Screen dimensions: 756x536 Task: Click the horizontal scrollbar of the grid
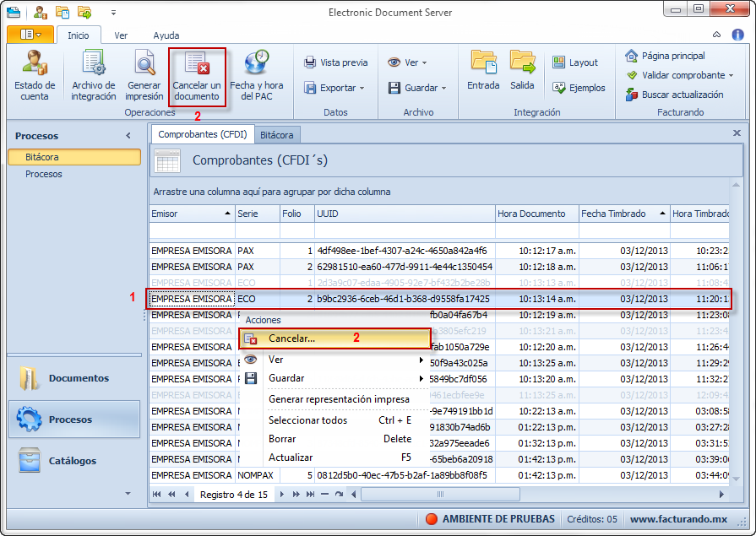pyautogui.click(x=541, y=495)
